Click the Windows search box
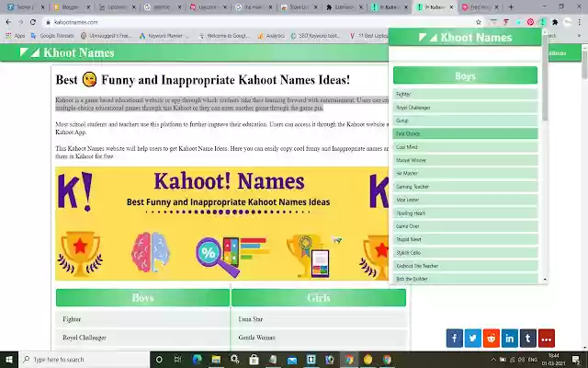Image resolution: width=588 pixels, height=368 pixels. 85,360
